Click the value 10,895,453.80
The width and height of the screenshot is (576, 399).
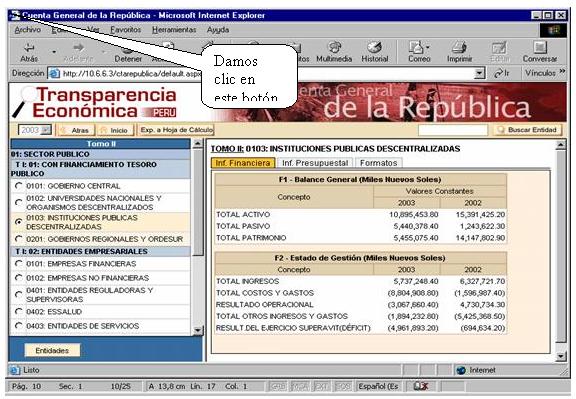click(414, 215)
